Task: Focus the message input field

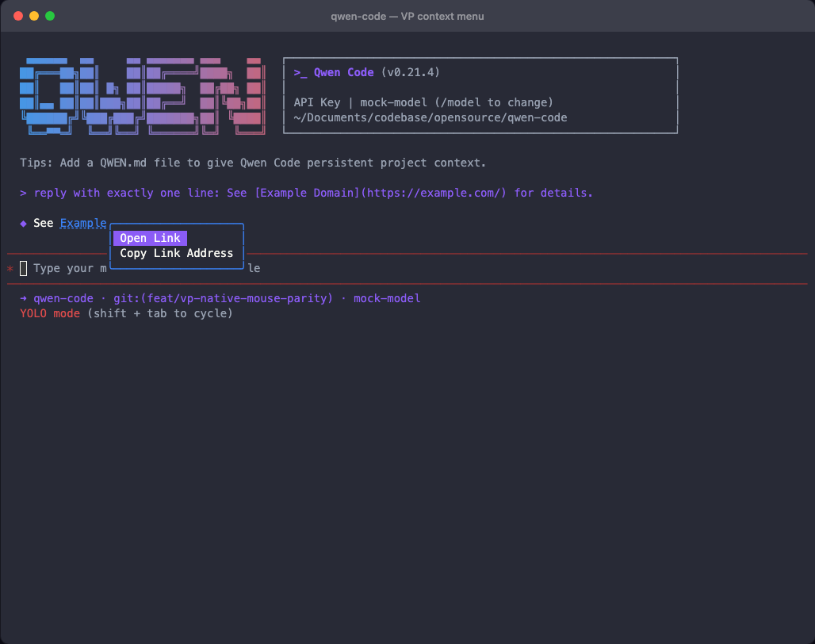Action: 407,268
